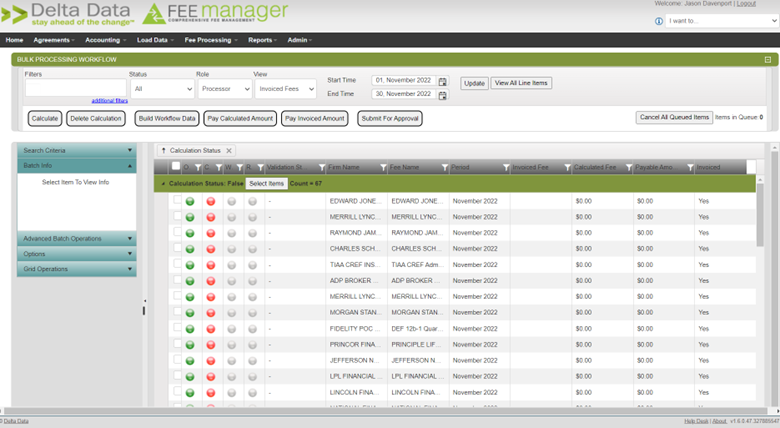The height and width of the screenshot is (428, 780).
Task: Open the Calculated Fee column filter
Action: 629,168
